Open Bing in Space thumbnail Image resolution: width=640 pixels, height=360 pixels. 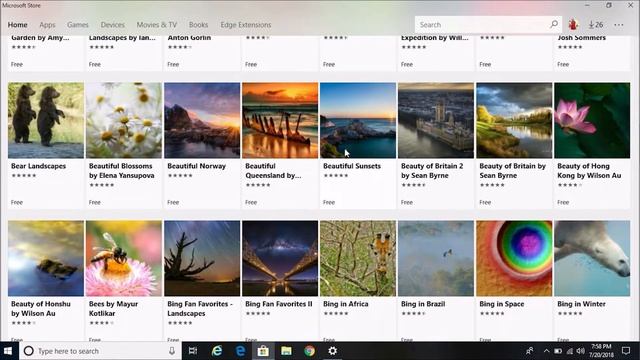[514, 258]
